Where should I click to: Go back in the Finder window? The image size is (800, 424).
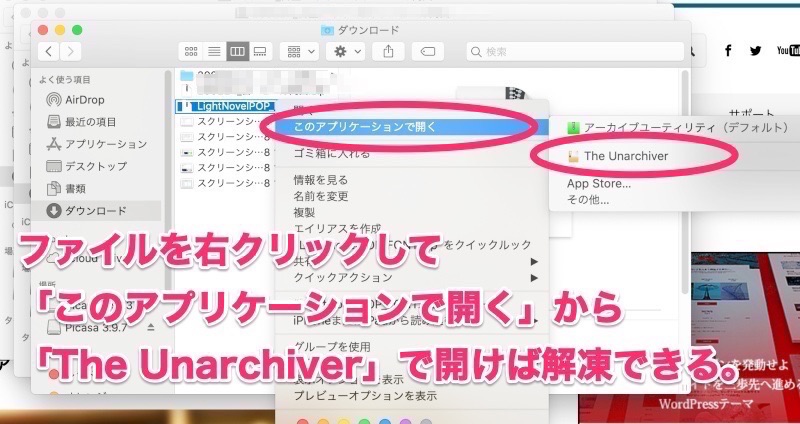[x=48, y=52]
